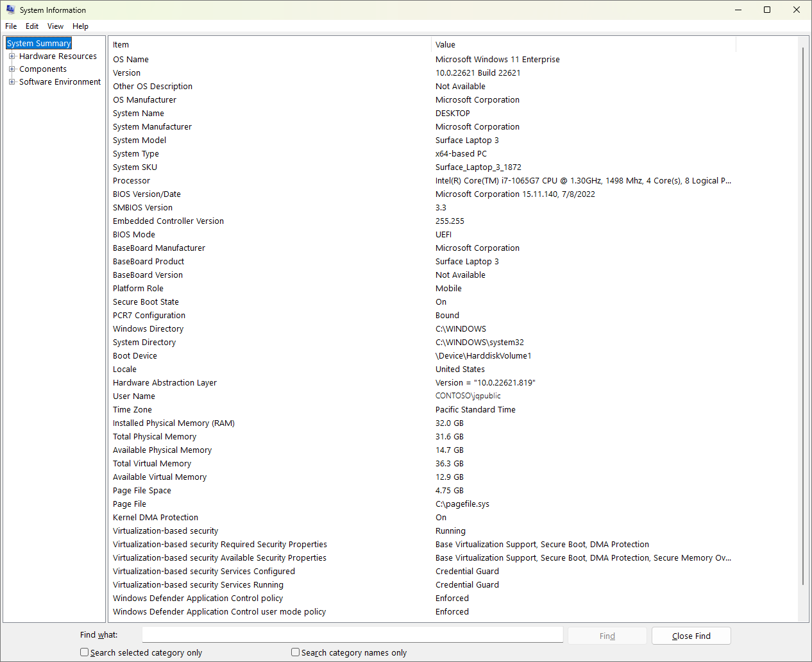Expand the Software Environment tree node
Viewport: 812px width, 662px height.
pos(12,82)
